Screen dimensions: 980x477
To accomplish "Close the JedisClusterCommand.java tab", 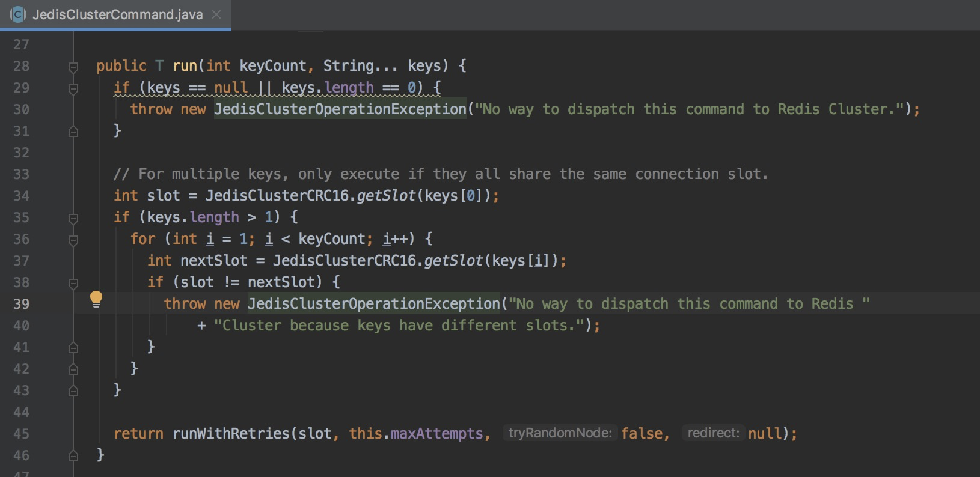I will [x=216, y=14].
